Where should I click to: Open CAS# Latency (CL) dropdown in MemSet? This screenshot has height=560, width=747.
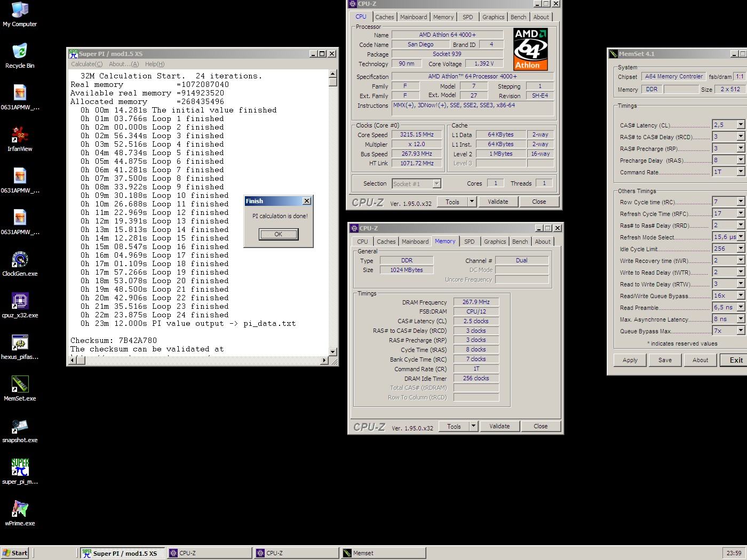coord(741,125)
